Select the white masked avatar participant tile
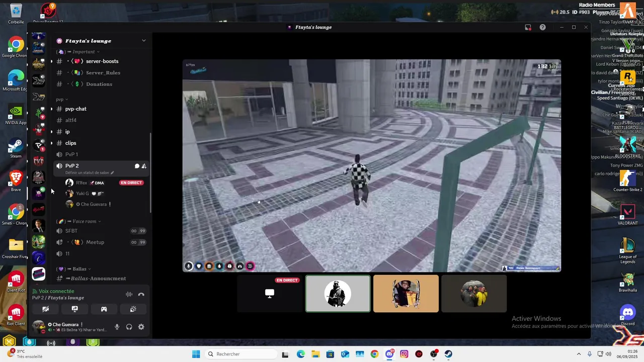This screenshot has width=644, height=362. click(x=338, y=294)
